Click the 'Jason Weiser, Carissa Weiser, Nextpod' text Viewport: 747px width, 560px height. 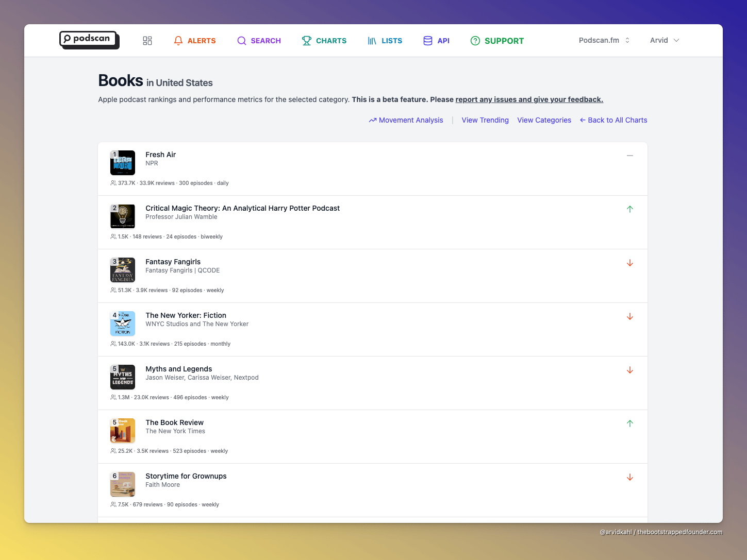click(202, 378)
